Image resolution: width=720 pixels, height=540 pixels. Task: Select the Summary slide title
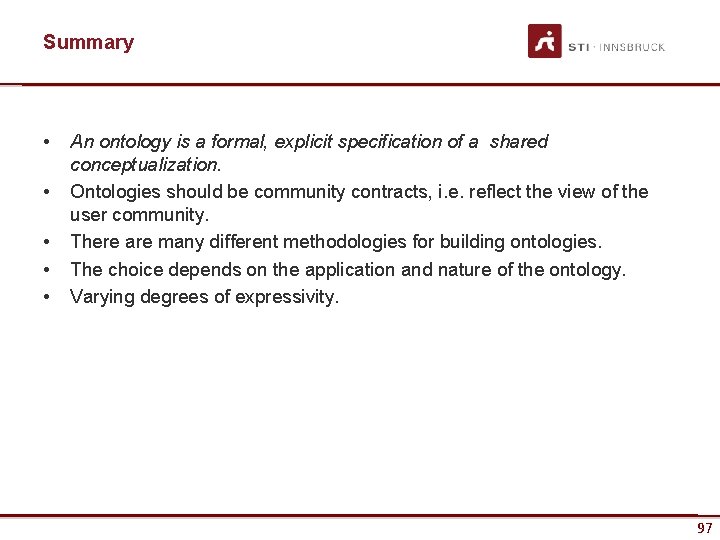88,42
